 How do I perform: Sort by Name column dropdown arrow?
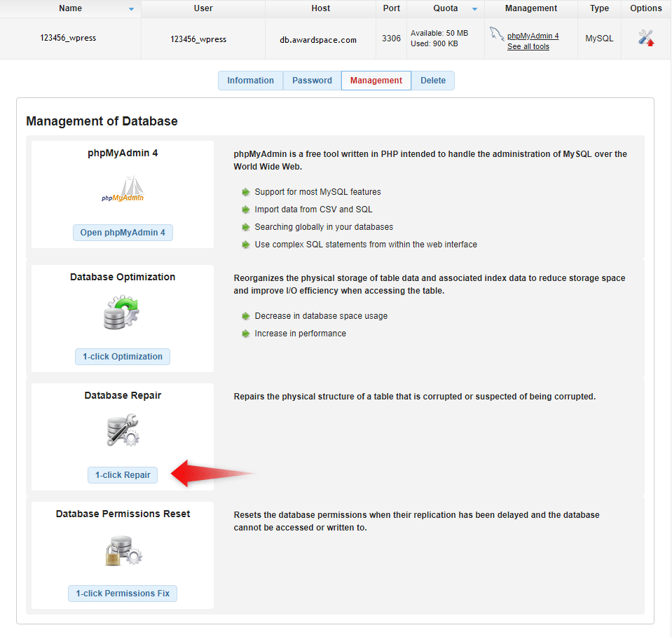[x=131, y=9]
